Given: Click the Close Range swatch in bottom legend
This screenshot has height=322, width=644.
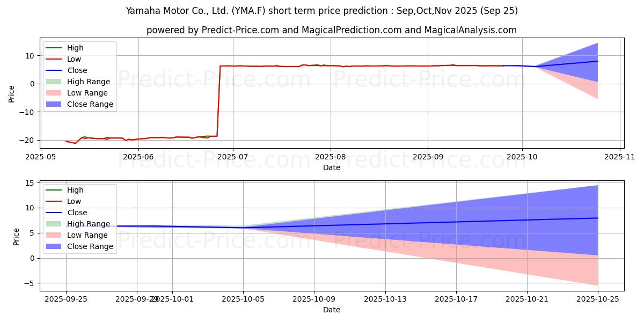Looking at the screenshot, I should (x=54, y=247).
